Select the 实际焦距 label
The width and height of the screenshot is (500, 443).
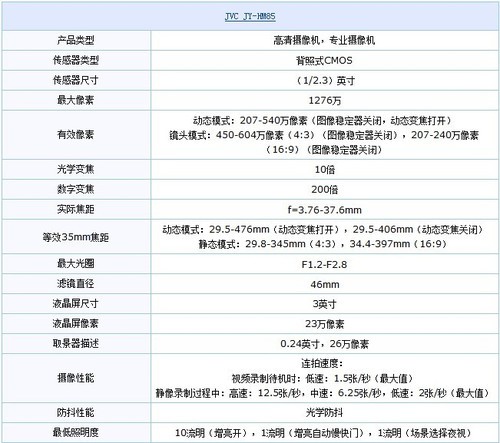[76, 209]
